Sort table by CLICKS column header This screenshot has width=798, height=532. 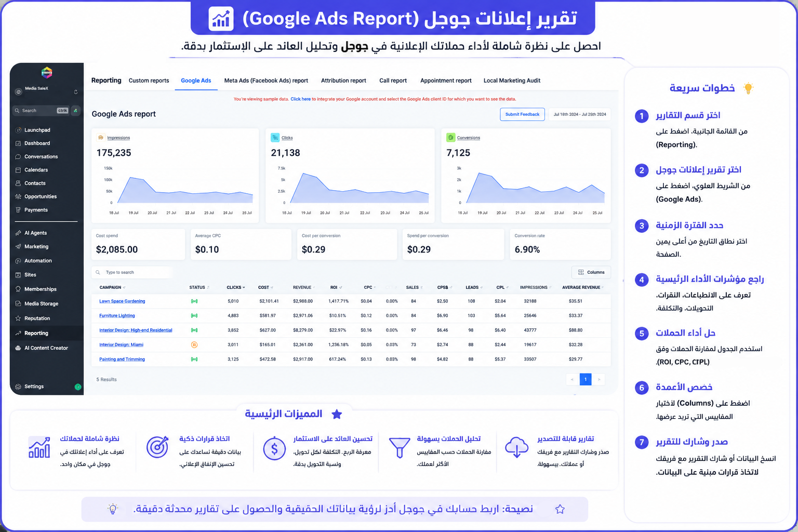[x=236, y=287]
